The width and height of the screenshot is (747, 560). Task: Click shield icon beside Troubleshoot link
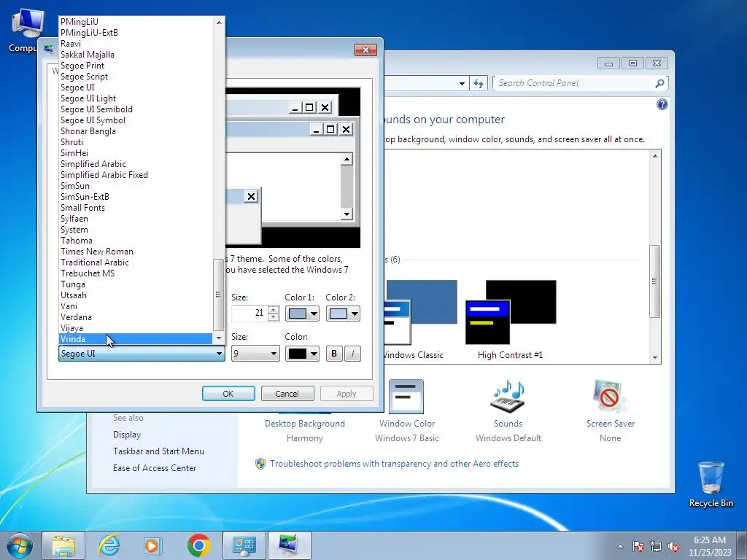coord(260,463)
